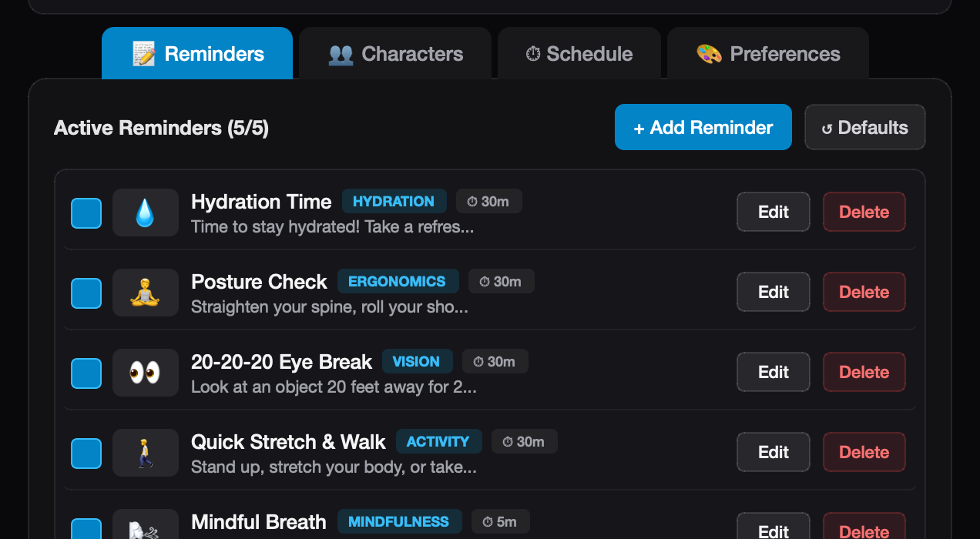
Task: Click the eyes icon for 20-20-20 Eye Break
Action: click(145, 373)
